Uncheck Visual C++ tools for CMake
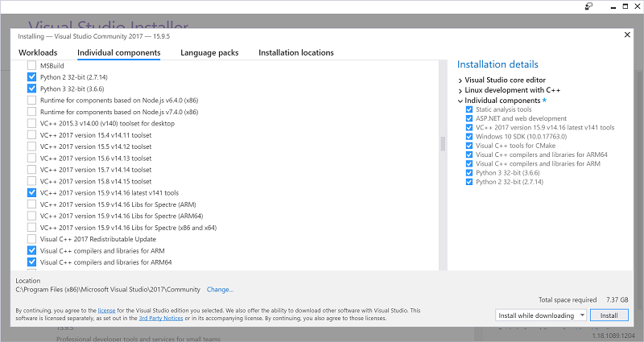The image size is (644, 342). click(x=469, y=146)
